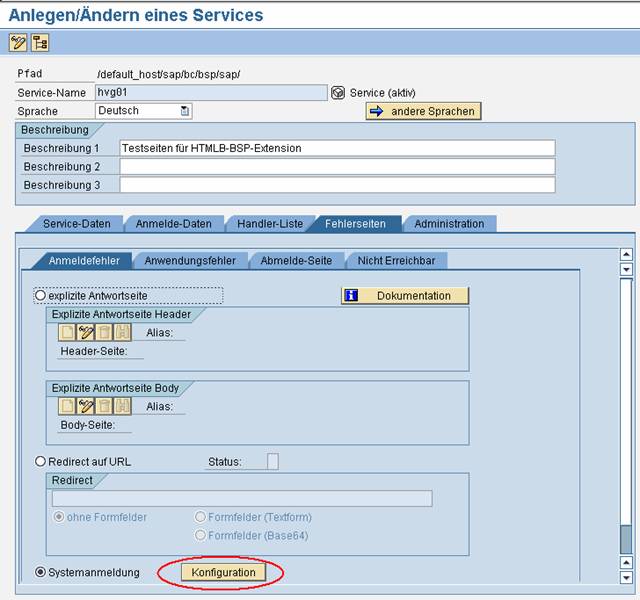640x600 pixels.
Task: Click the Beschreibung 3 input field
Action: coord(337,185)
